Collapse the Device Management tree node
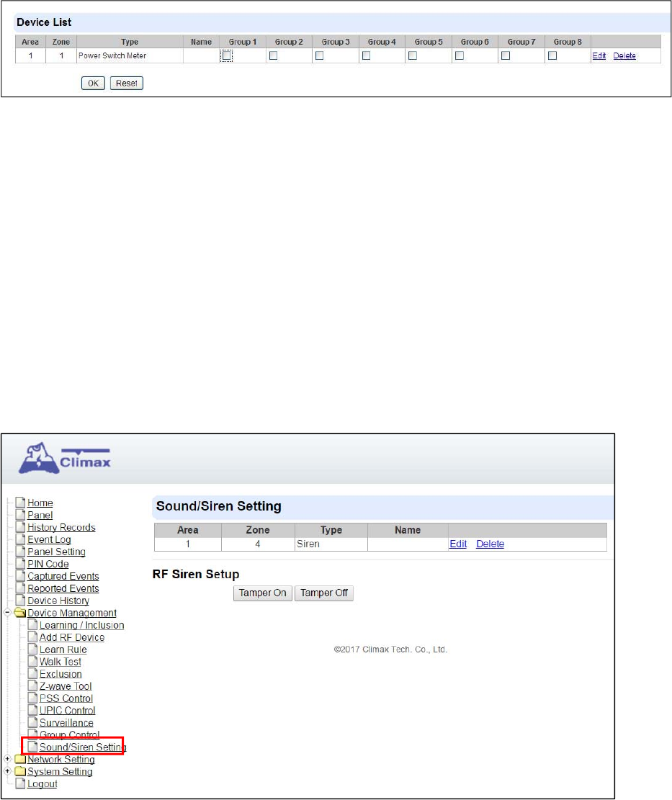This screenshot has width=672, height=800. pyautogui.click(x=8, y=612)
